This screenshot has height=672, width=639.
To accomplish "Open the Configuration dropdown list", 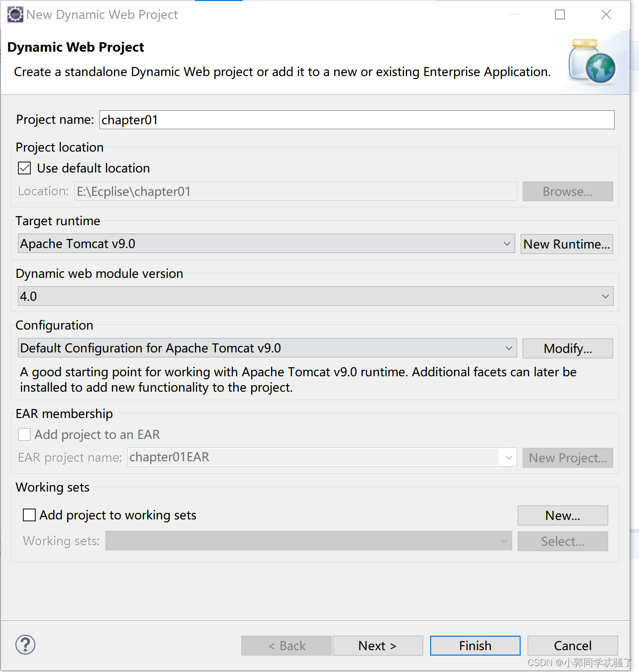I will (x=509, y=348).
